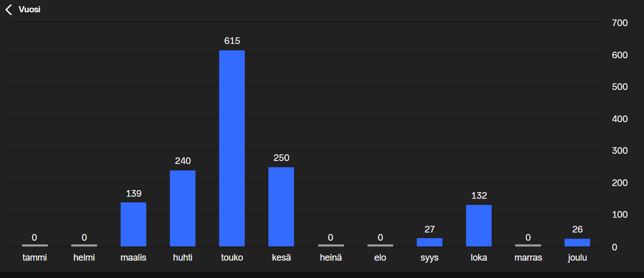Select the maalis bar showing 139
The image size is (644, 278).
pyautogui.click(x=133, y=224)
